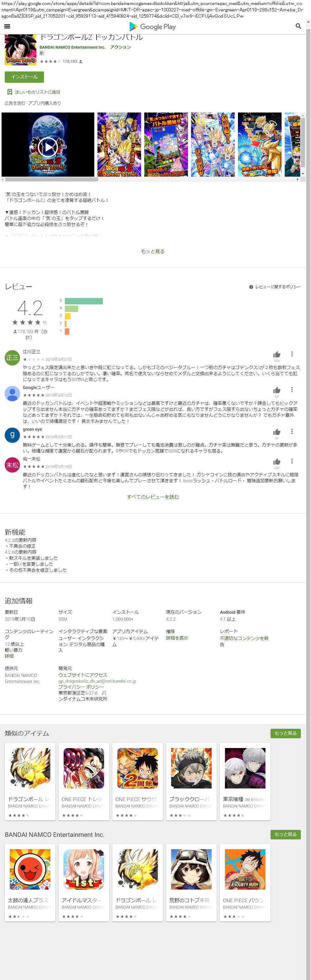Click the 1-star rating bar
This screenshot has width=311, height=980.
(67, 332)
